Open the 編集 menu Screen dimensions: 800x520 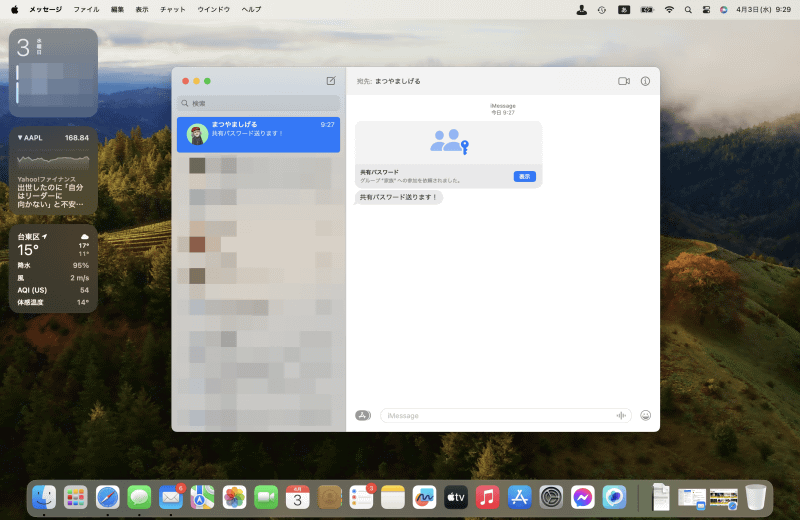point(117,9)
